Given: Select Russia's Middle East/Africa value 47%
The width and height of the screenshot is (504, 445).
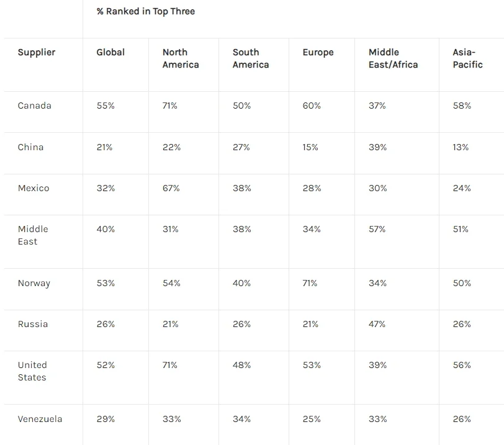Looking at the screenshot, I should point(377,324).
